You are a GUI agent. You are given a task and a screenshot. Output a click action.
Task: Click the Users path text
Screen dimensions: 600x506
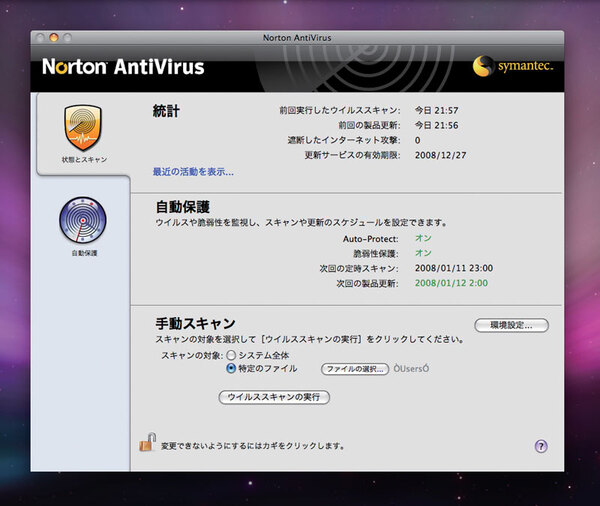tap(411, 369)
